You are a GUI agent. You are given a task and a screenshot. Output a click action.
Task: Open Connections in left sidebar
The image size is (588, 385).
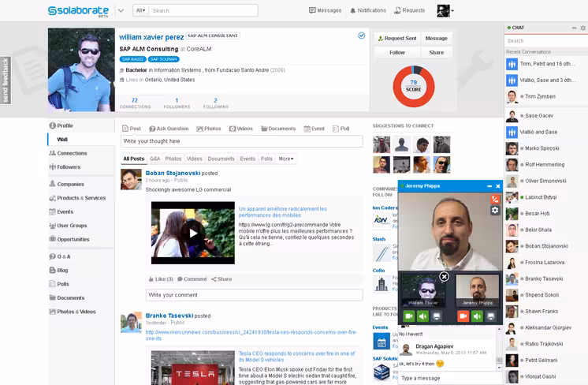(x=68, y=153)
